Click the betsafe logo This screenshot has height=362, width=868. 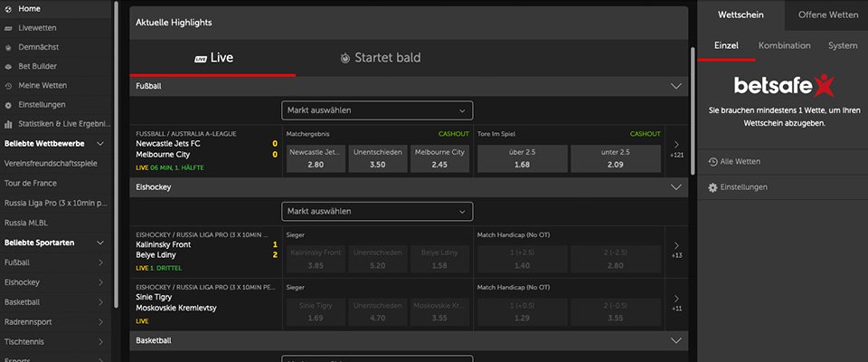coord(783,86)
